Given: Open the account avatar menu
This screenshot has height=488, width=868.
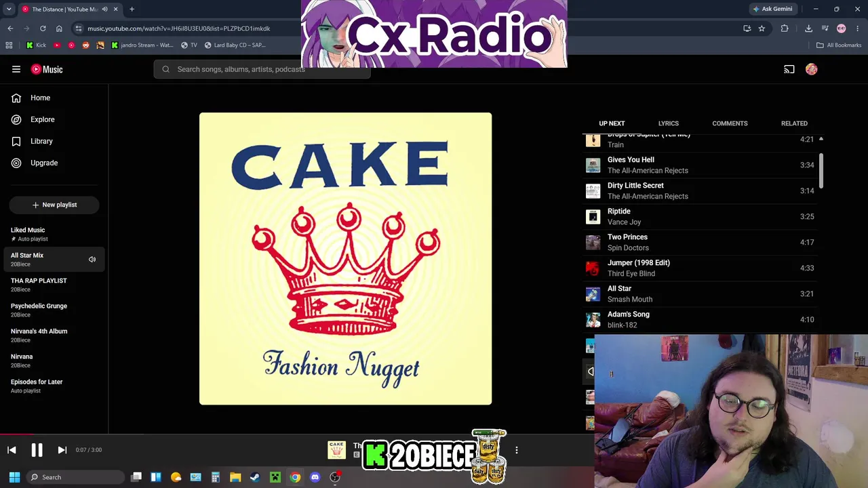Looking at the screenshot, I should pyautogui.click(x=812, y=69).
